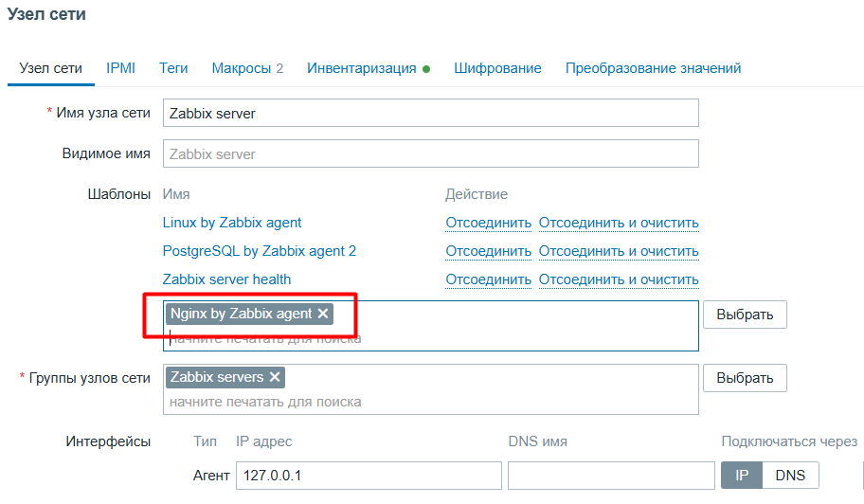This screenshot has height=504, width=864.
Task: Switch to the Инвентаризация tab
Action: click(369, 68)
